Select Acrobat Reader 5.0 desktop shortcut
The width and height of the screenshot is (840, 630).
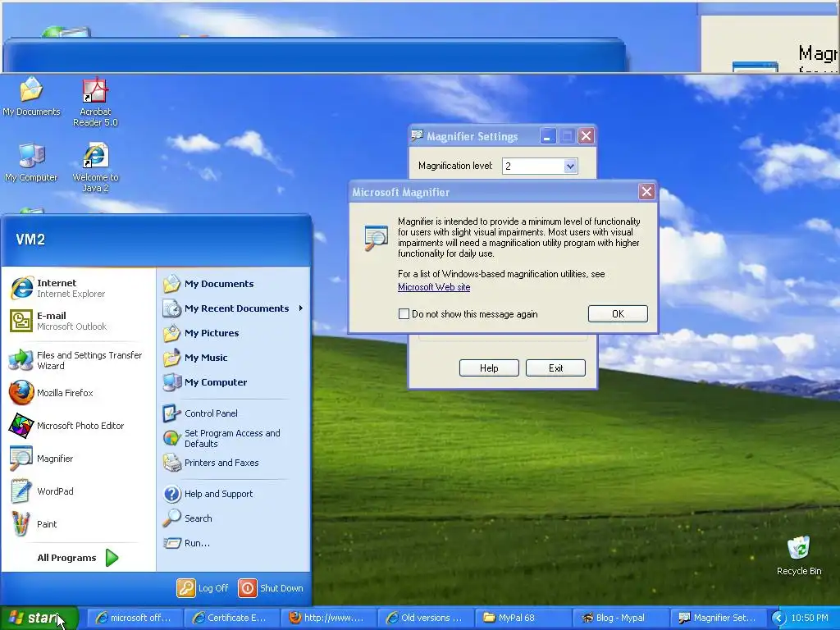95,103
